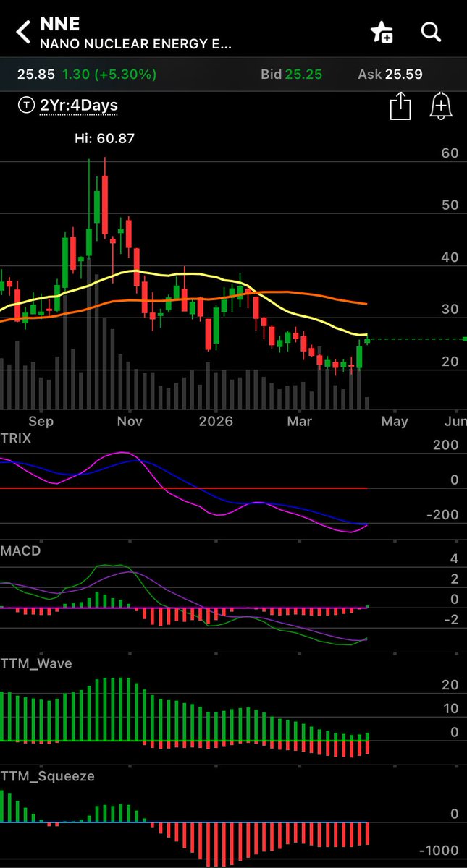This screenshot has height=868, width=467.
Task: Tap the 60 price axis label
Action: coord(450,153)
